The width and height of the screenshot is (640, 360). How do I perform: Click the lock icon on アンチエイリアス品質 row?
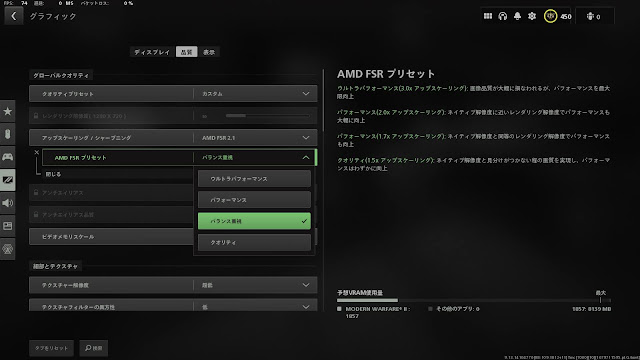click(x=36, y=214)
